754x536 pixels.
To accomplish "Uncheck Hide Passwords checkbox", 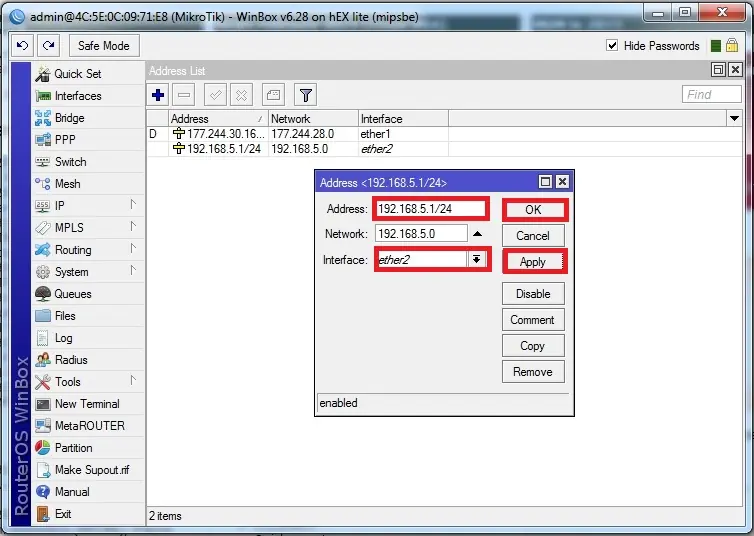I will pyautogui.click(x=612, y=46).
